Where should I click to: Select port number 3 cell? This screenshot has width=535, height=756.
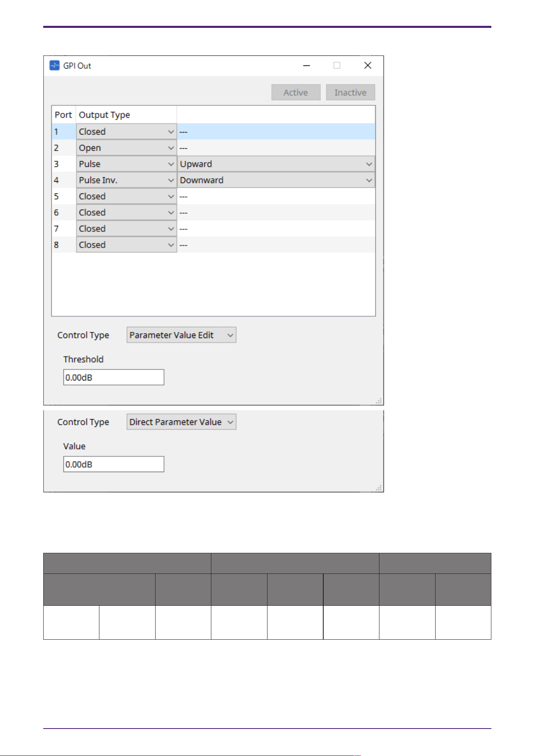(x=64, y=164)
